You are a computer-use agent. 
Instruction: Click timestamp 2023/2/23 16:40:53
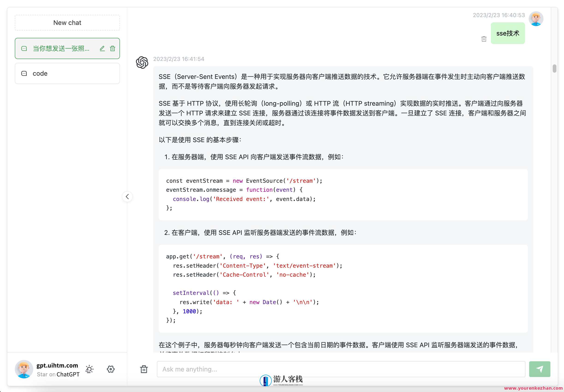click(x=499, y=15)
